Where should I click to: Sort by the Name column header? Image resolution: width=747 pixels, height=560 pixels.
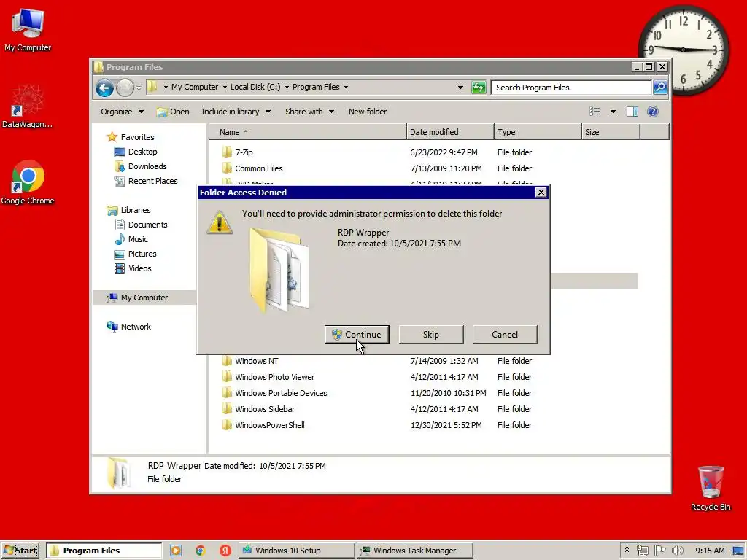point(308,132)
